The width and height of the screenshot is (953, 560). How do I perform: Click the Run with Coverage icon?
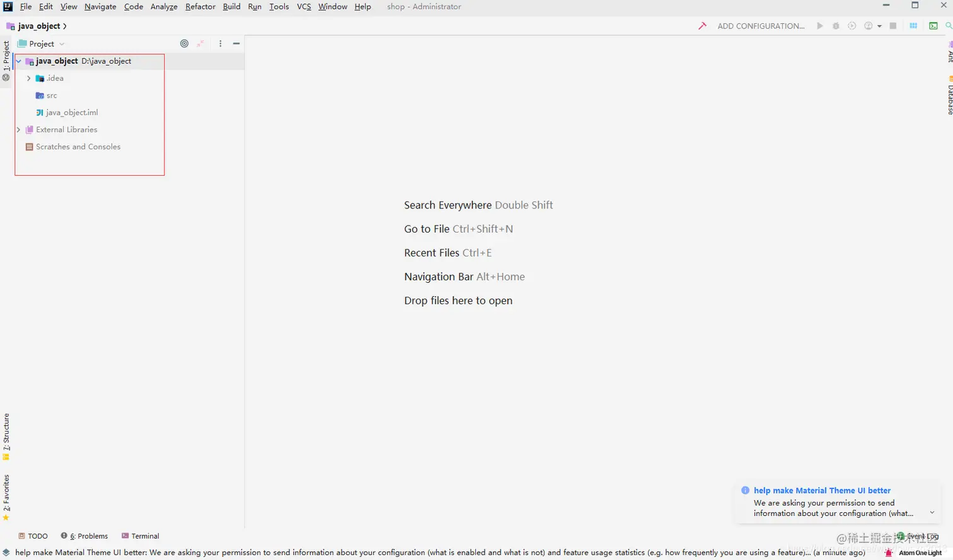point(852,26)
